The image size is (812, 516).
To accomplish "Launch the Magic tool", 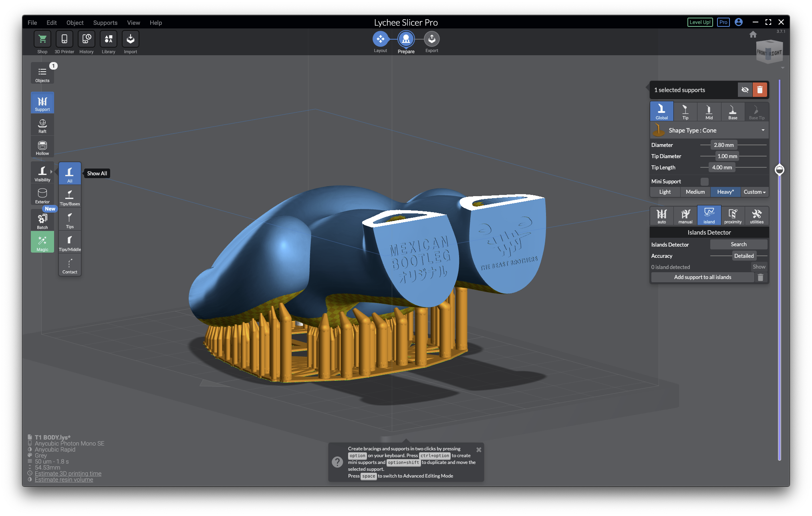I will [42, 242].
